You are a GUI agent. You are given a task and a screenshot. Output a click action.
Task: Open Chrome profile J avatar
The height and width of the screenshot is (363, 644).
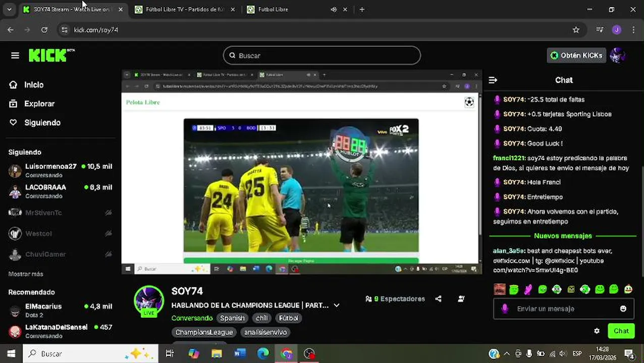tap(617, 30)
